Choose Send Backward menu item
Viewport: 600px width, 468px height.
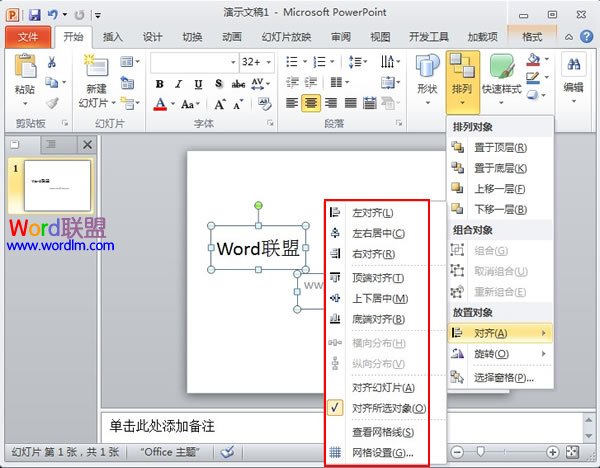tap(500, 209)
